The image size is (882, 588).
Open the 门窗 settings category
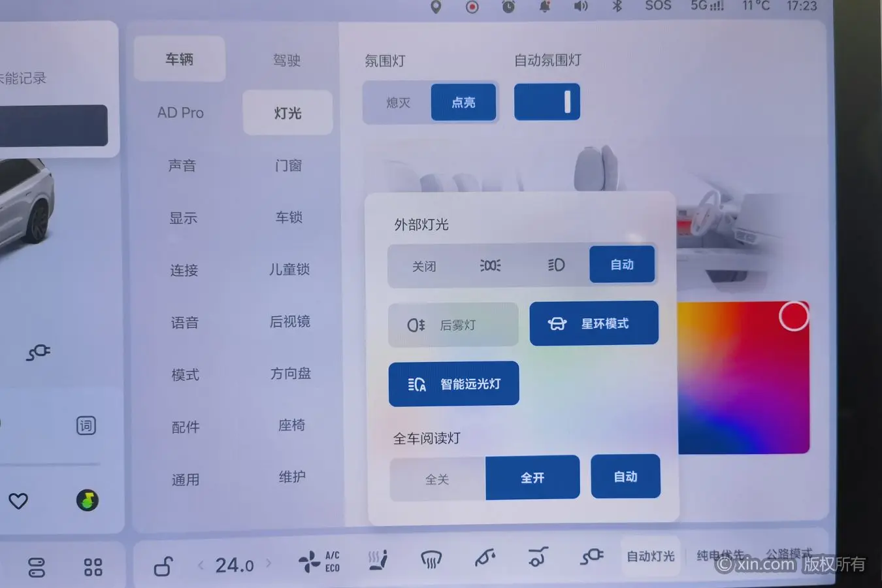(288, 165)
